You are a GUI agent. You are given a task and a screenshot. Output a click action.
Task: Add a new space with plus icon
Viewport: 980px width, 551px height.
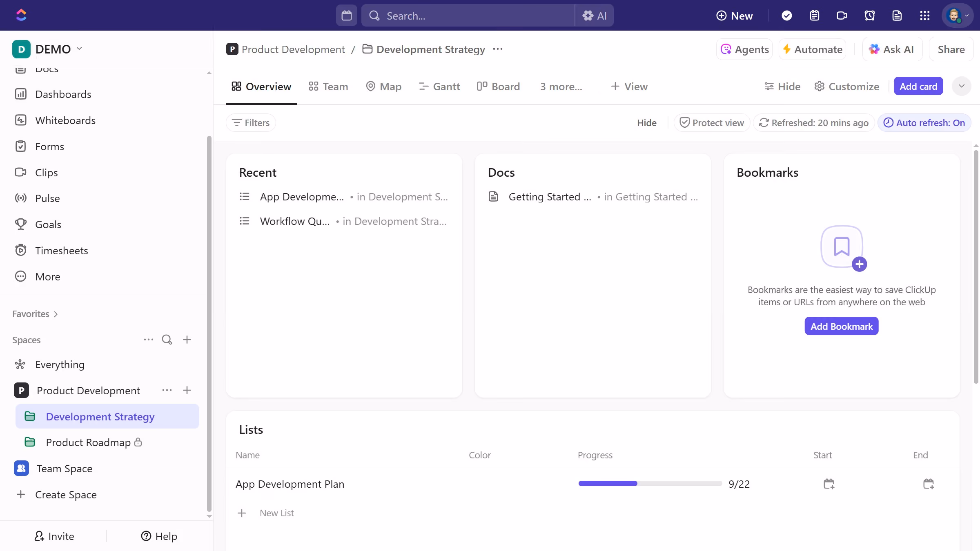pos(187,340)
